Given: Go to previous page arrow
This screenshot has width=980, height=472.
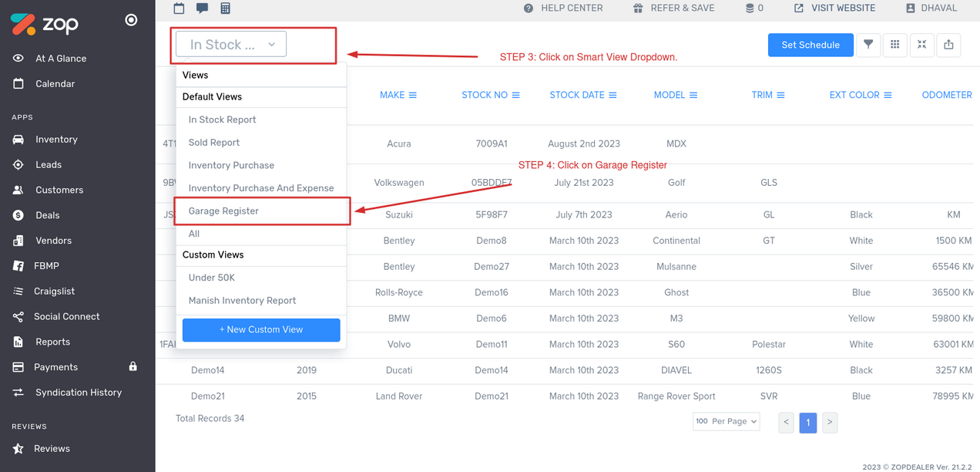Looking at the screenshot, I should coord(786,423).
